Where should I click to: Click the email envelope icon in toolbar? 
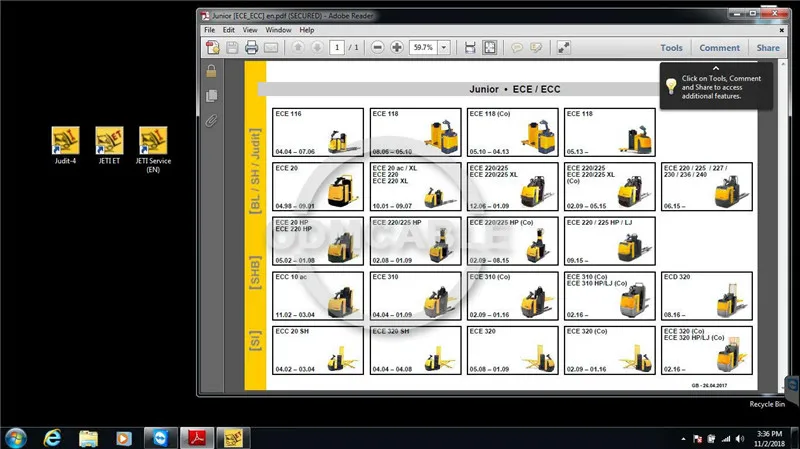pyautogui.click(x=271, y=47)
